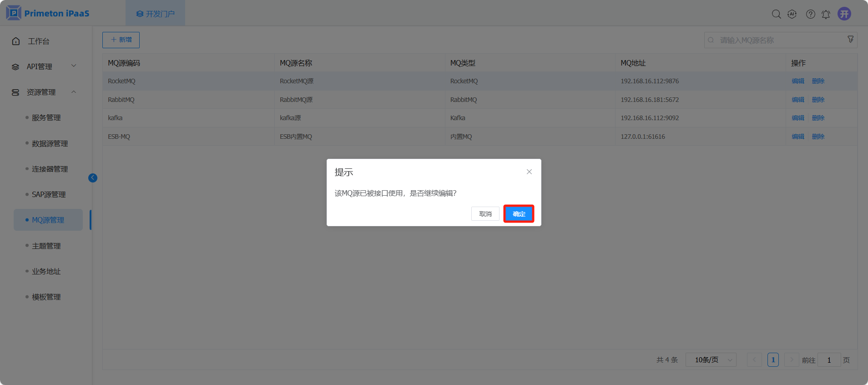The height and width of the screenshot is (385, 868).
Task: Select 主题管理 in the sidebar
Action: tap(46, 246)
